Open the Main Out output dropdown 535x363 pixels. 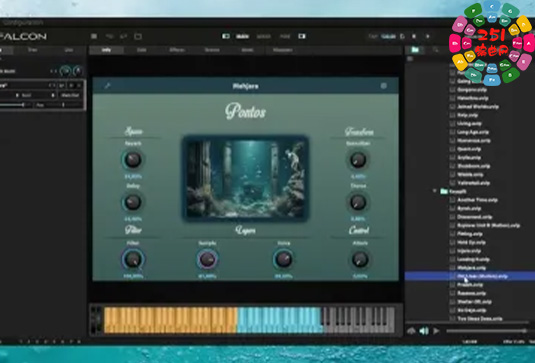point(70,95)
